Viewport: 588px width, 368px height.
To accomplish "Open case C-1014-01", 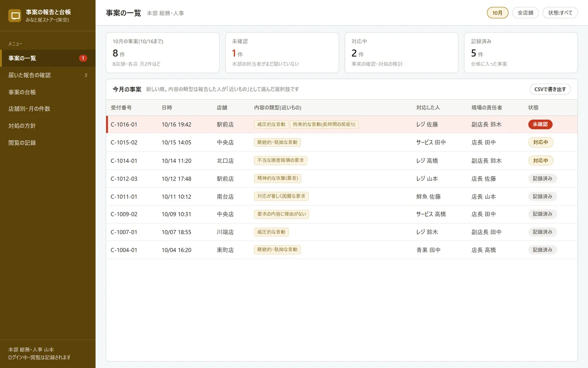I will (x=342, y=161).
